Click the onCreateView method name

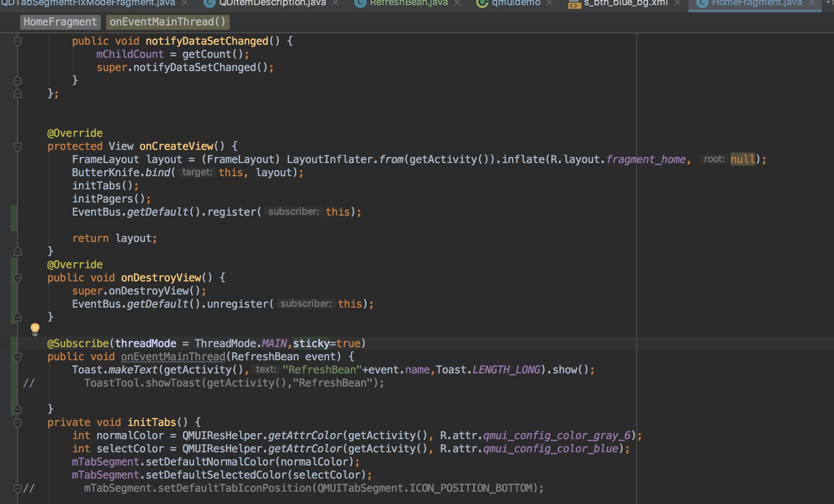click(x=176, y=146)
